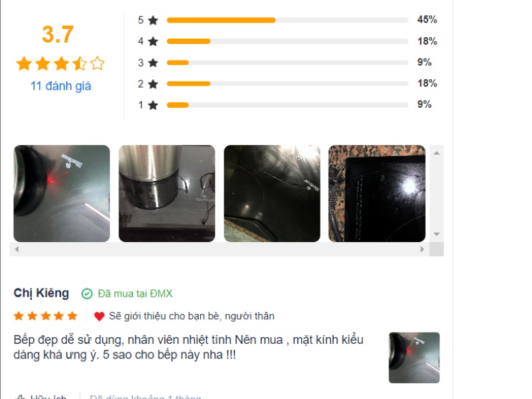Open the 11 đánh giá link

click(x=61, y=86)
